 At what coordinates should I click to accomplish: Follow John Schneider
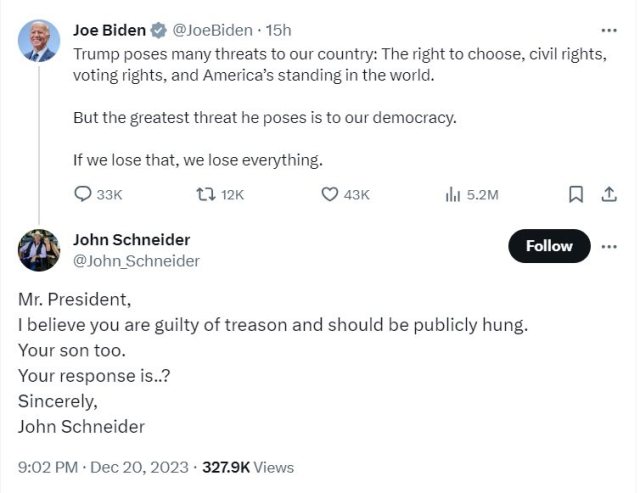click(x=549, y=246)
